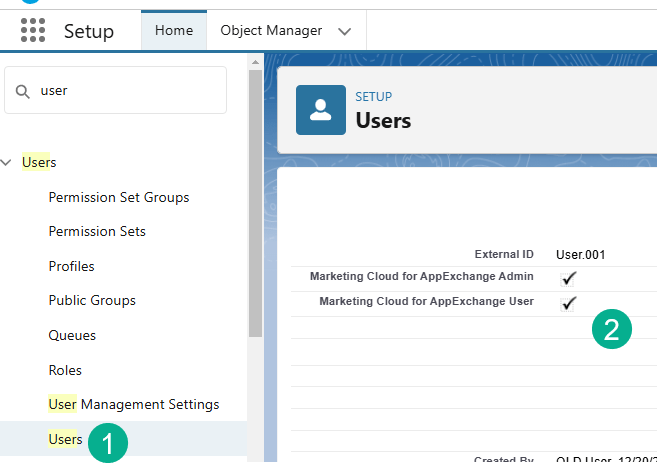Screen dimensions: 657x464
Task: Open the Profiles setup page
Action: (x=72, y=266)
